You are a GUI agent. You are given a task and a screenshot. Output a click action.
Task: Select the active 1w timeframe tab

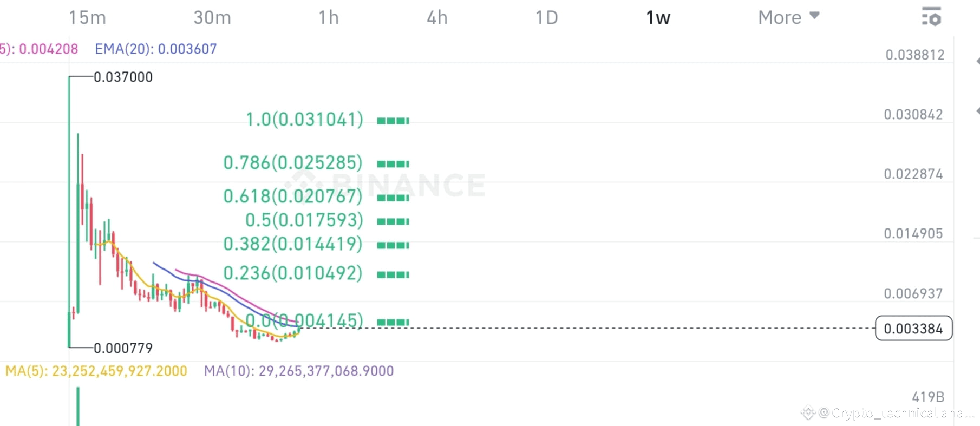[x=657, y=17]
